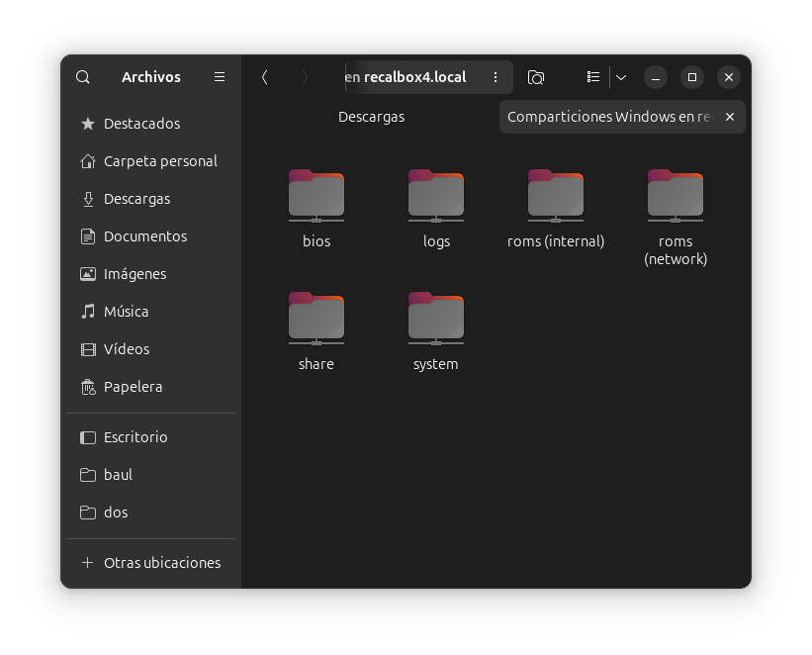The height and width of the screenshot is (655, 812).
Task: Open Destacados in the sidebar
Action: coord(151,124)
